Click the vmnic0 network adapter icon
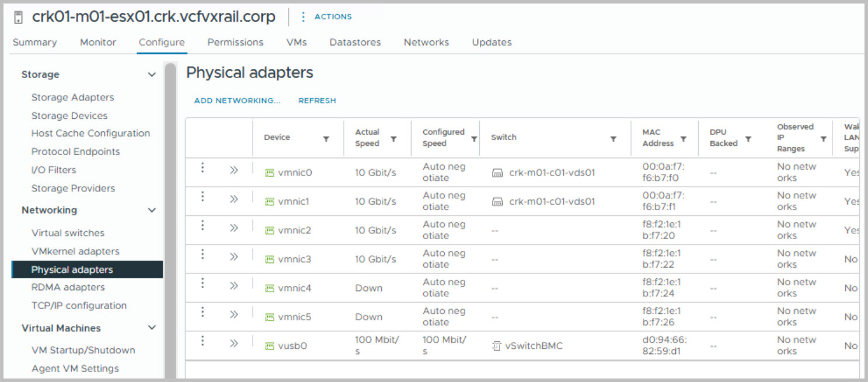 [270, 173]
